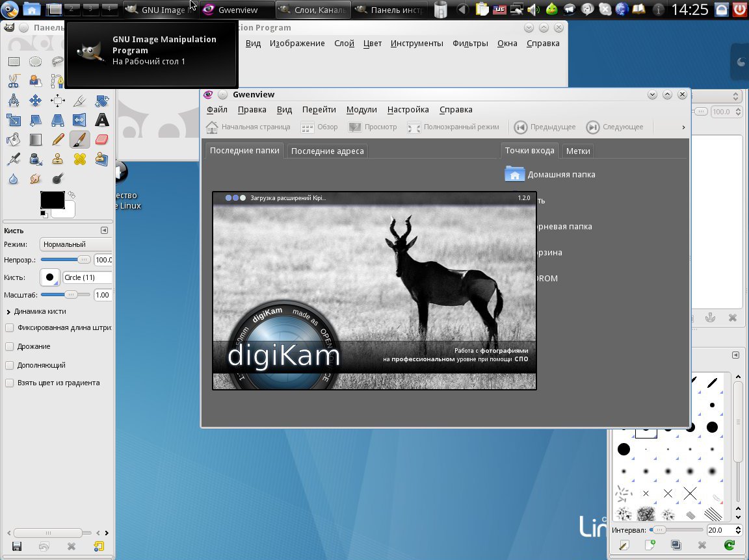Choose the Text tool
The image size is (749, 560).
[x=101, y=120]
